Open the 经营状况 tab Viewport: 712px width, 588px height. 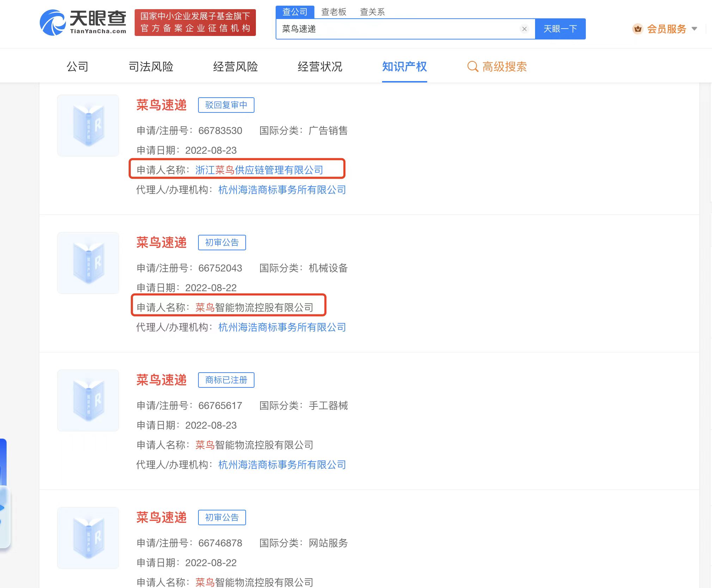320,67
